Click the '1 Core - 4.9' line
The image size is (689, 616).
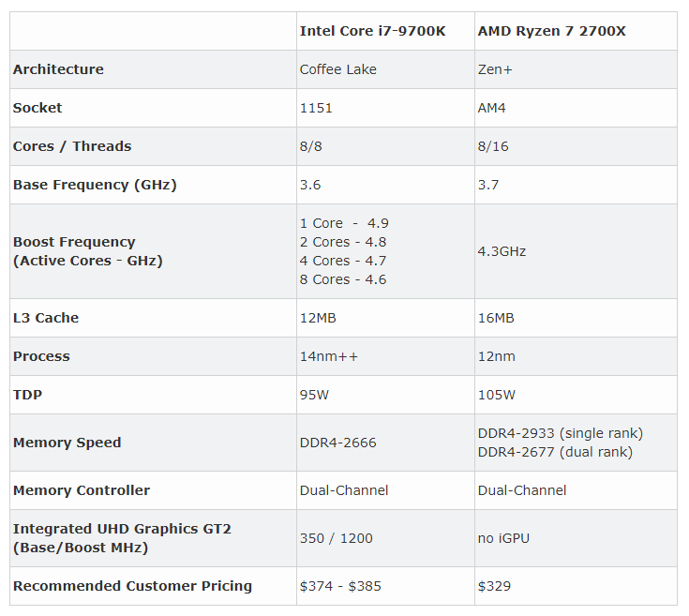click(x=344, y=223)
